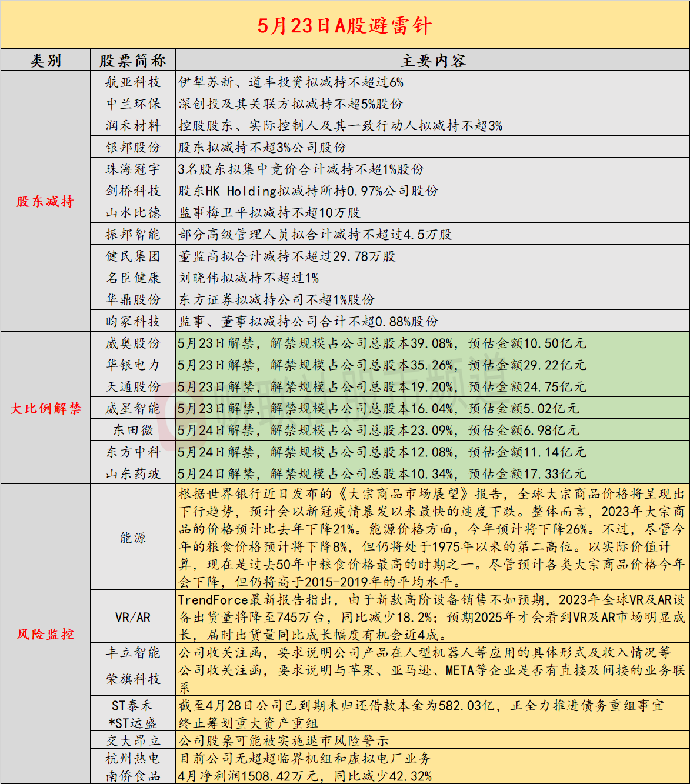
Task: Click the 剑桥科技 stock cell
Action: (133, 191)
